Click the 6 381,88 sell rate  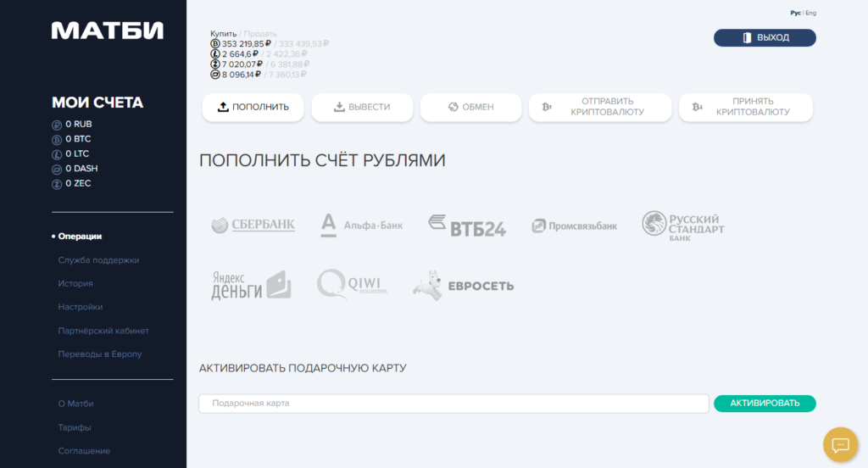[290, 64]
